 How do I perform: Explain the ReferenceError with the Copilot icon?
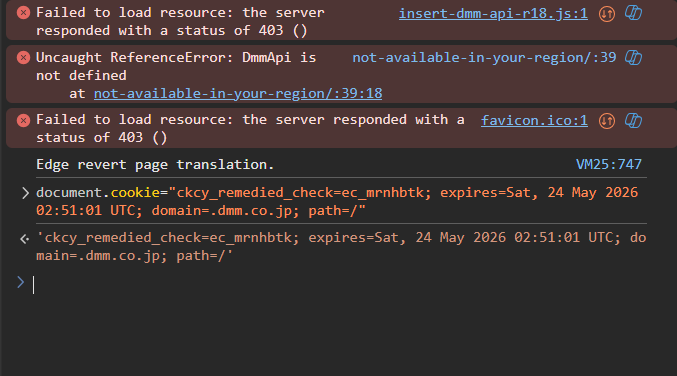click(x=633, y=57)
